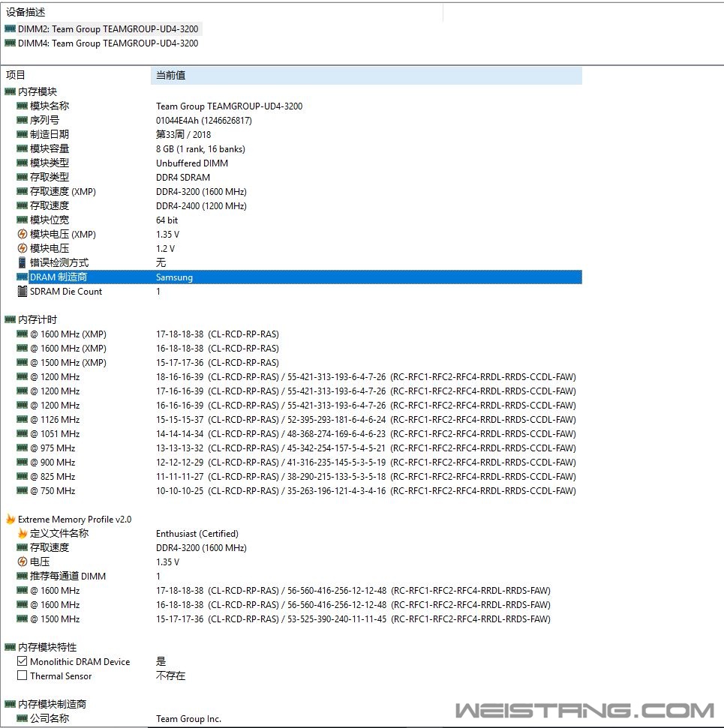The width and height of the screenshot is (724, 728).
Task: Click the DIMM2 memory chip icon
Action: (x=10, y=28)
